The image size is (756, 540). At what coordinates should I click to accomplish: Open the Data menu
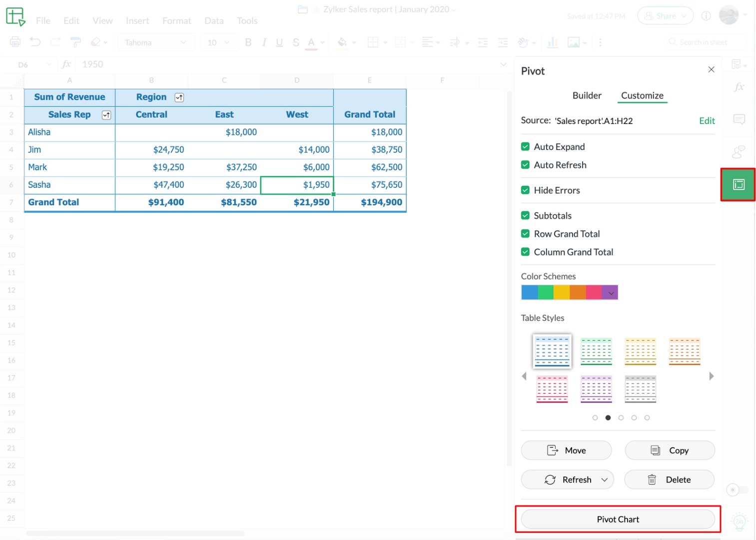(x=214, y=20)
